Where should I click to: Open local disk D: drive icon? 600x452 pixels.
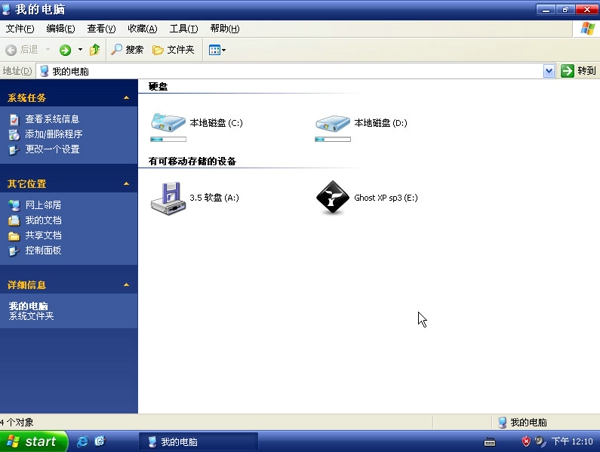(x=333, y=123)
